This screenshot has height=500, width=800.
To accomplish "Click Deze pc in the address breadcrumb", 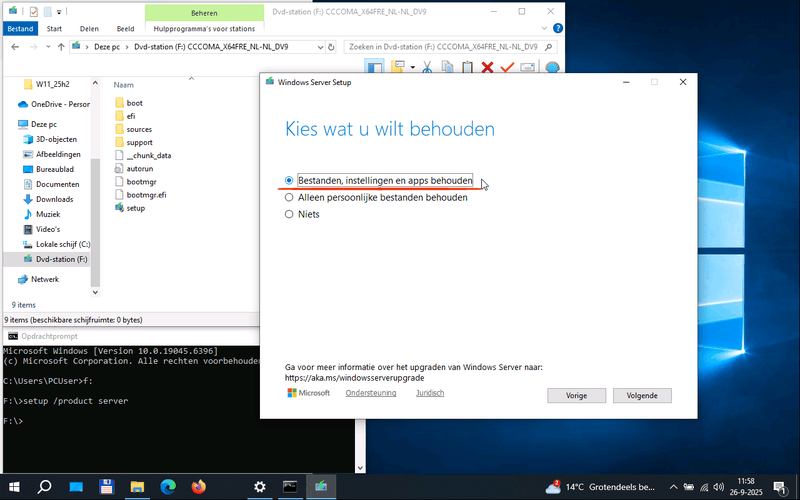I will pyautogui.click(x=107, y=47).
